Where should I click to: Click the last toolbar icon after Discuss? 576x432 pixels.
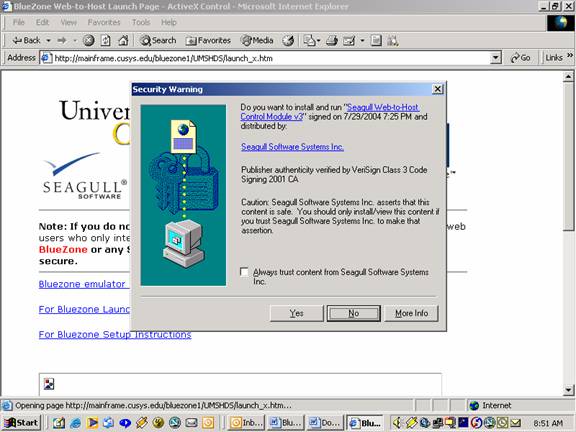[392, 40]
